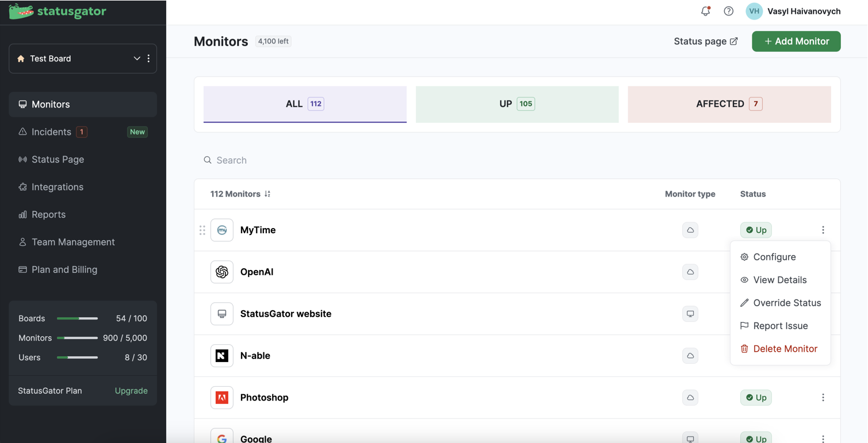The height and width of the screenshot is (443, 868).
Task: Click the StatusGator Plan label
Action: click(50, 391)
